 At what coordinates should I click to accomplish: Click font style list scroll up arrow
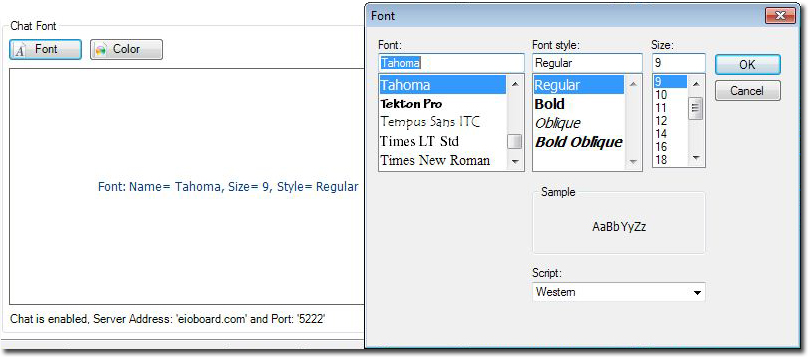[x=633, y=84]
